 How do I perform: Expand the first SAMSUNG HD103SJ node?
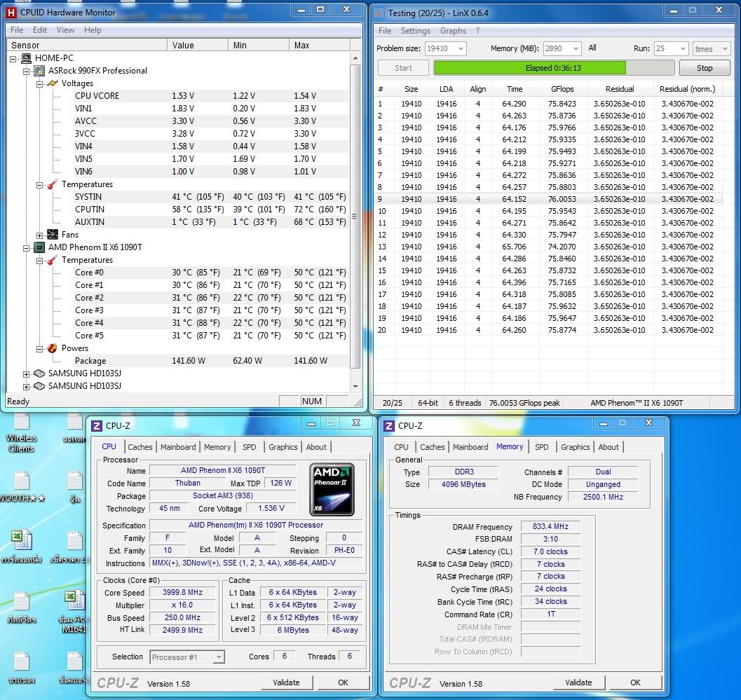[27, 373]
